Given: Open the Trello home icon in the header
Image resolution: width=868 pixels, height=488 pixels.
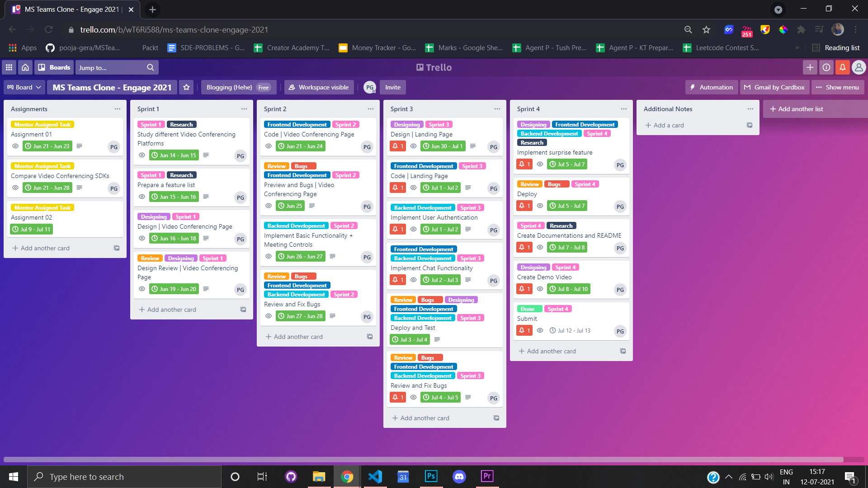Looking at the screenshot, I should (25, 67).
